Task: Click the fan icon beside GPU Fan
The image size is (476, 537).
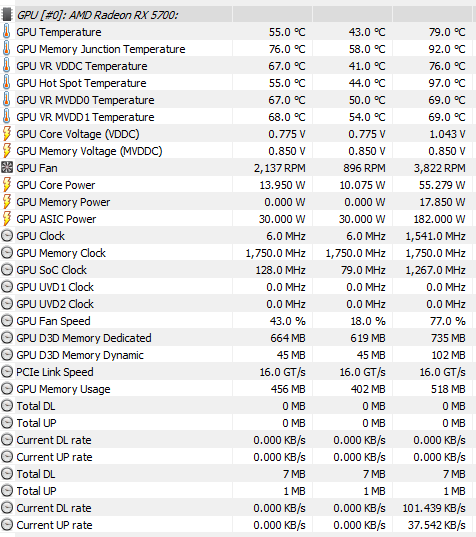Action: [x=7, y=167]
